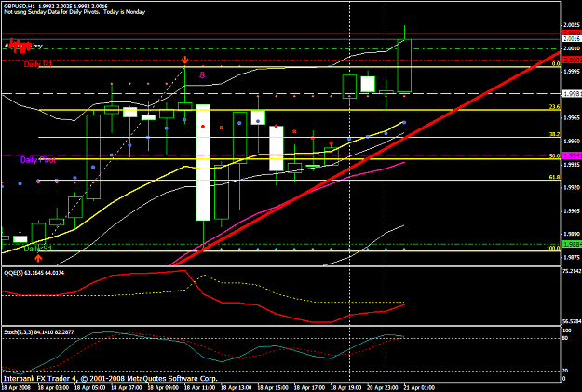Click the 61.8 Fibonacci level label
The height and width of the screenshot is (392, 582).
555,178
